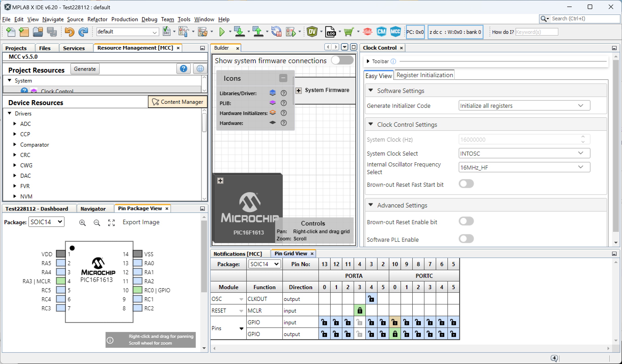Image resolution: width=622 pixels, height=364 pixels.
Task: Open Internal Oscillator Frequency Select dropdown
Action: [x=524, y=167]
